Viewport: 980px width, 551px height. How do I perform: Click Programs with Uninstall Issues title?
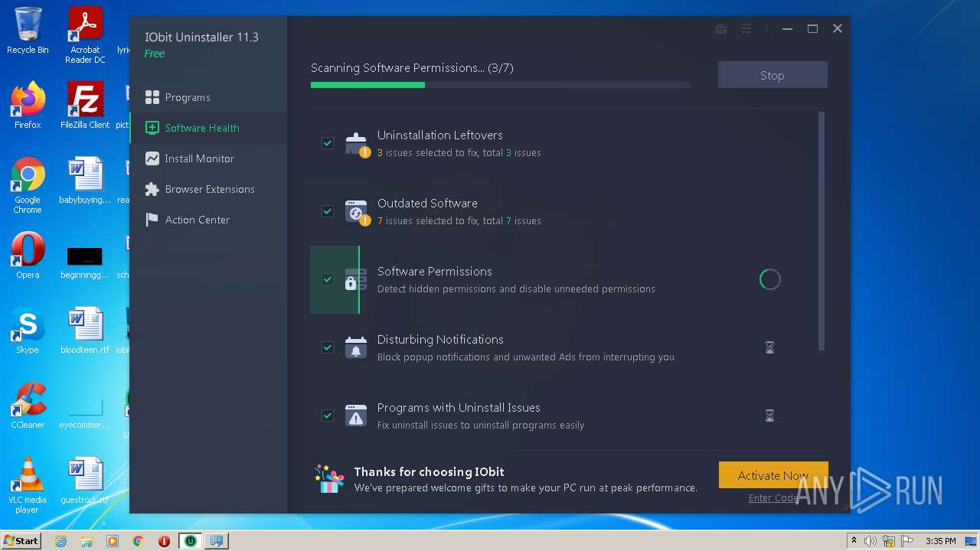tap(459, 407)
